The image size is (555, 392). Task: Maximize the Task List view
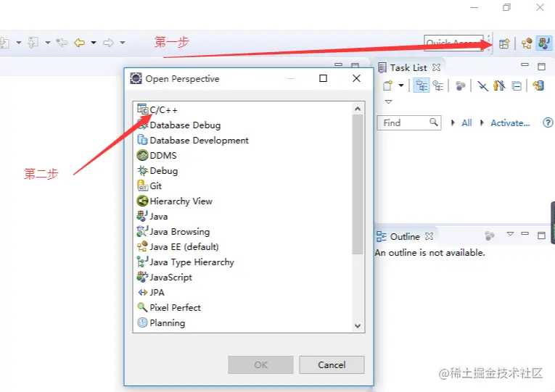point(541,67)
